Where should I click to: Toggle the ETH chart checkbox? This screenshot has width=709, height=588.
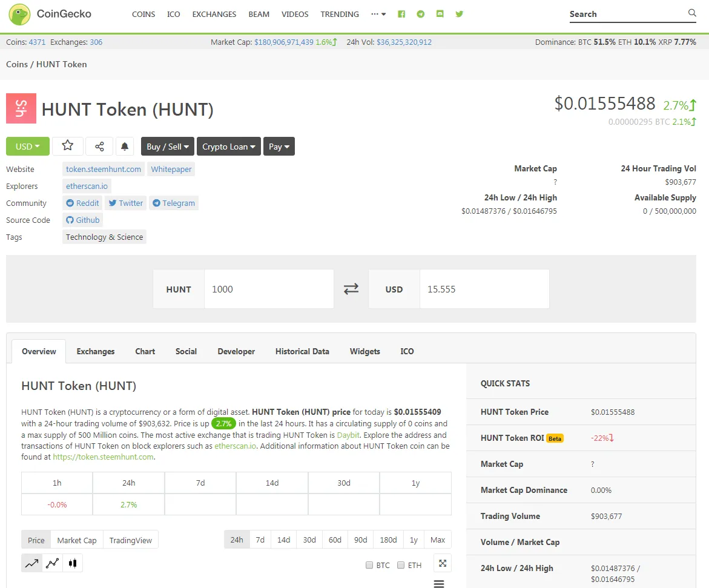401,565
